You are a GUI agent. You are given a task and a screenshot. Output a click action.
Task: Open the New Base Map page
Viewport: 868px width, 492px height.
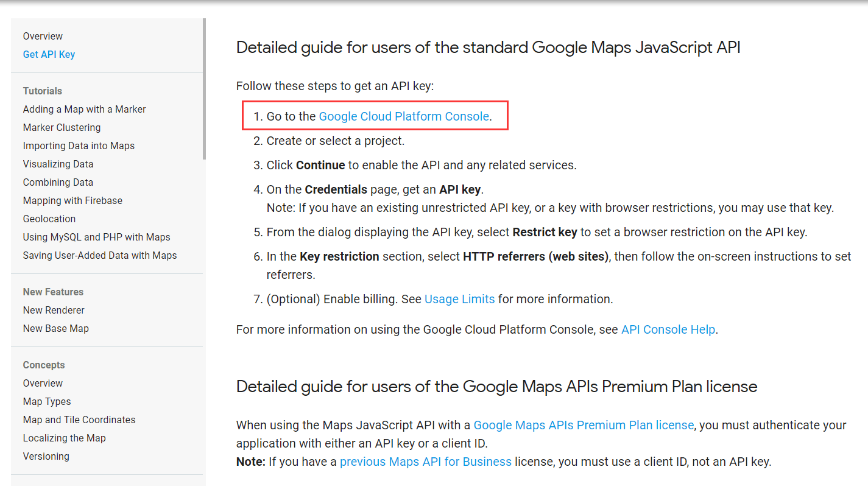(x=55, y=328)
